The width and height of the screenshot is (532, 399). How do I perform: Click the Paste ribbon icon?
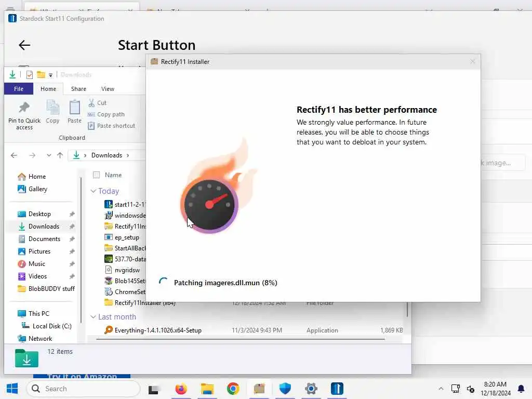point(74,108)
